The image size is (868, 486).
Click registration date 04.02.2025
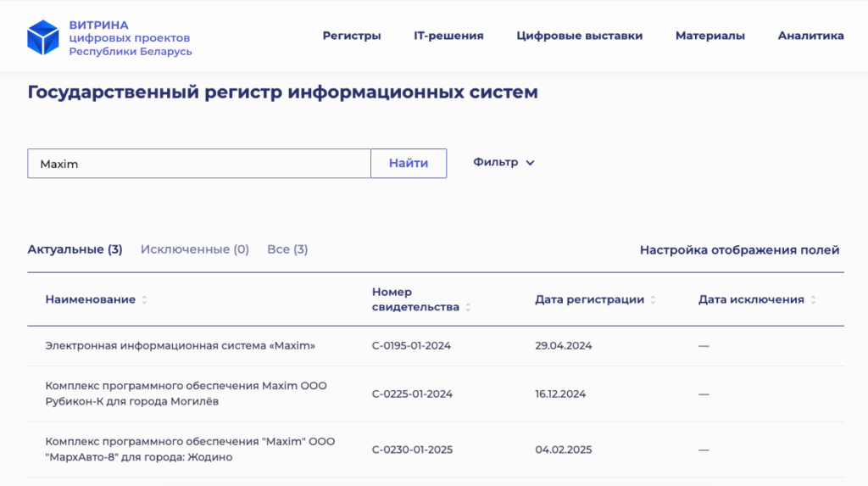click(564, 450)
